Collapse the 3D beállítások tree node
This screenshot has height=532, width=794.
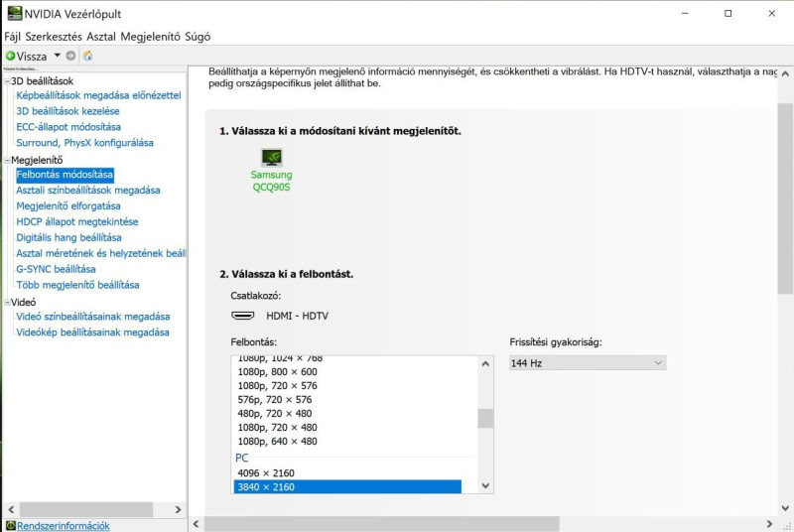[x=7, y=81]
